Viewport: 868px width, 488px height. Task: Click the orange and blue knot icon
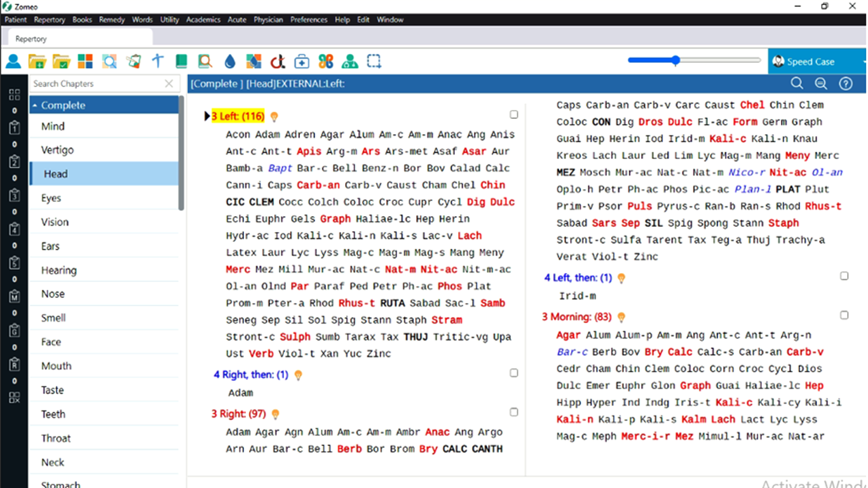pos(326,62)
